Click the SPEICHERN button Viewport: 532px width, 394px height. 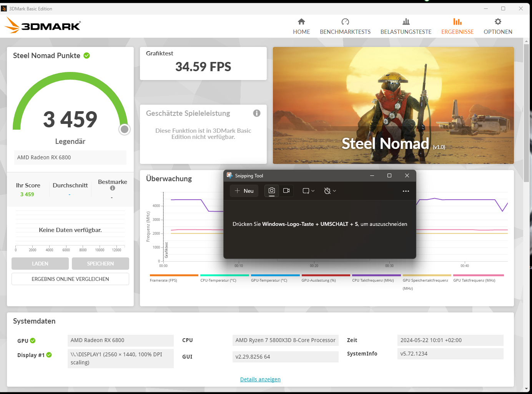pyautogui.click(x=100, y=264)
